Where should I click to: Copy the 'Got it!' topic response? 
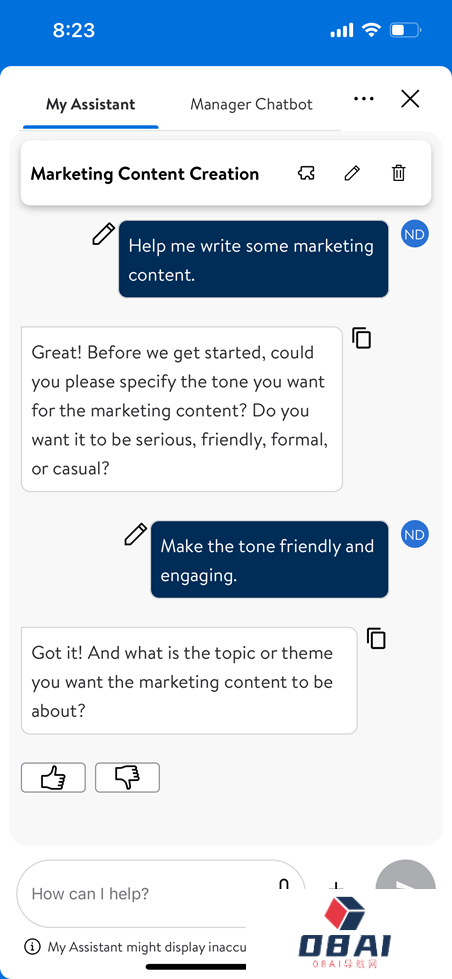[x=376, y=638]
